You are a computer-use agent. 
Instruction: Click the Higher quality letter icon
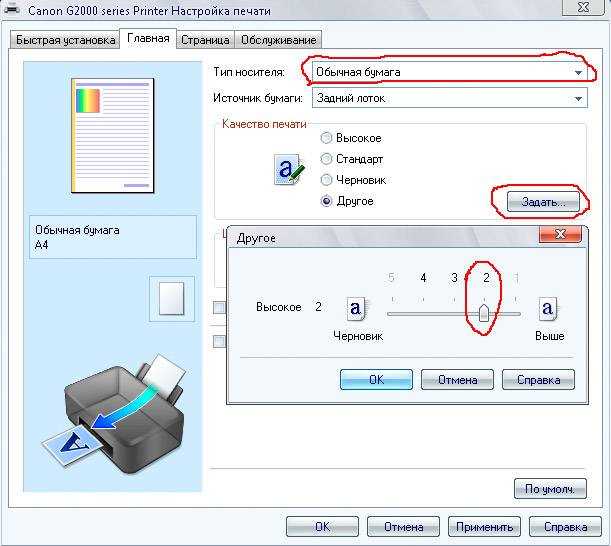pyautogui.click(x=547, y=308)
